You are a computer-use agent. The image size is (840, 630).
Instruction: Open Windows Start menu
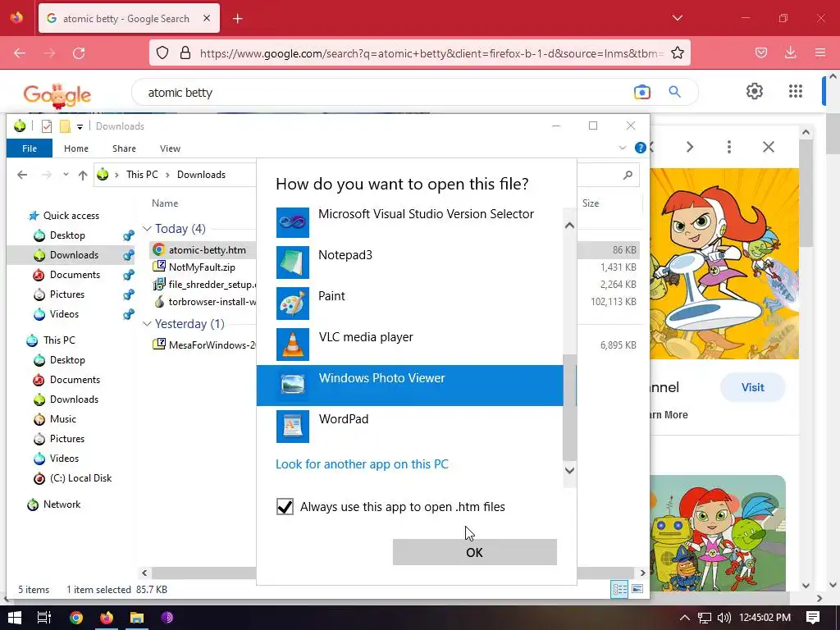pos(15,618)
